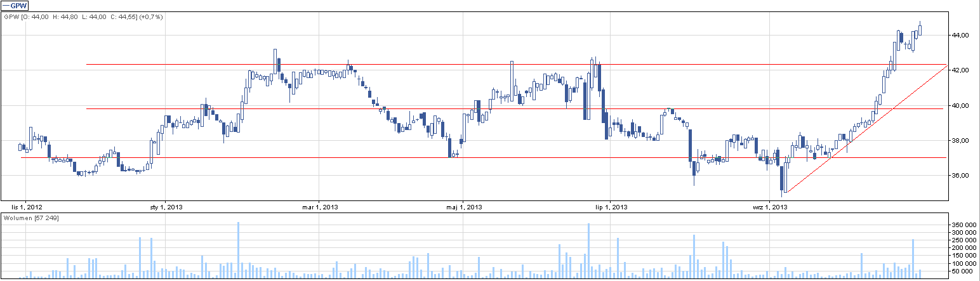Click the 44,00 price axis label
The width and height of the screenshot is (980, 281).
coord(960,36)
